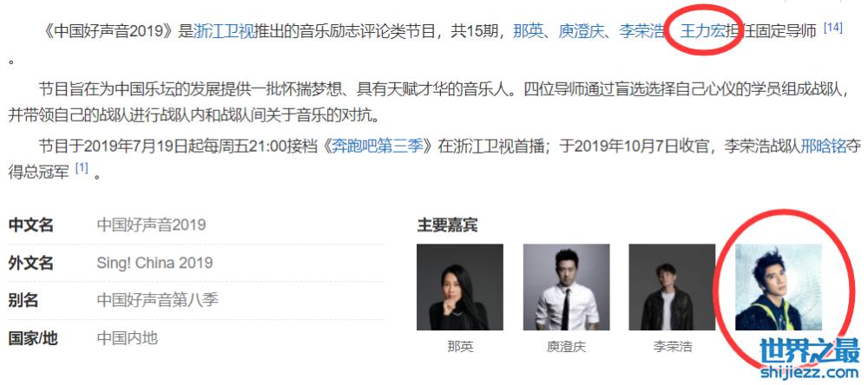868x385 pixels.
Task: Click the 庾澄庆 caption under the photo
Action: coord(566,347)
